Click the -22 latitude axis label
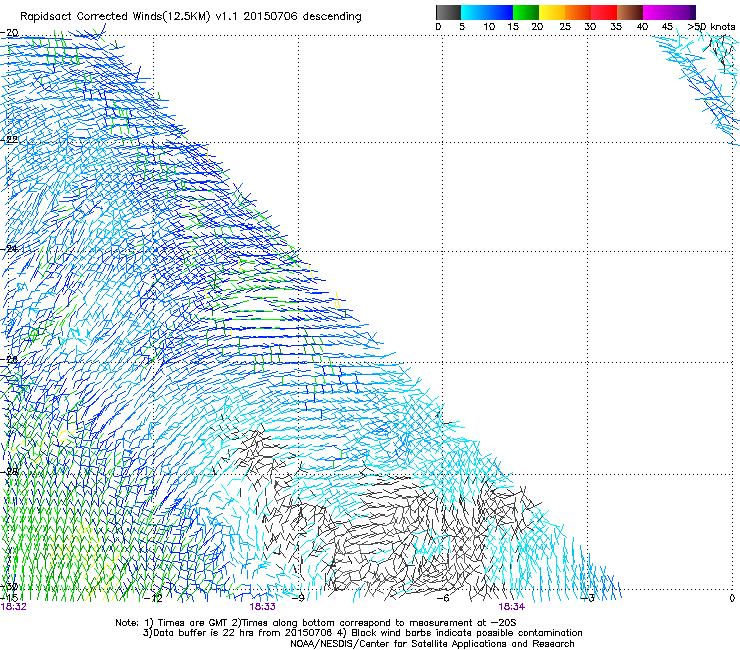740x650 pixels. point(9,140)
